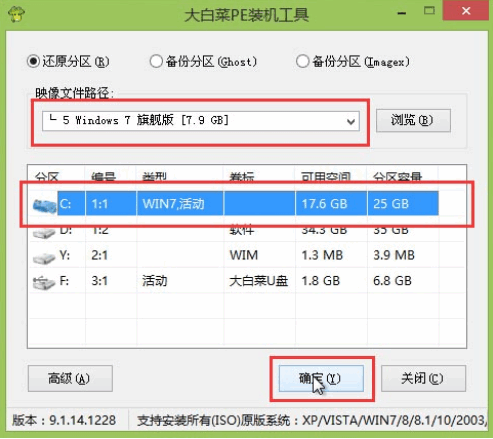Select the Y: partition row
Screen dimensions: 493x439
(x=247, y=255)
